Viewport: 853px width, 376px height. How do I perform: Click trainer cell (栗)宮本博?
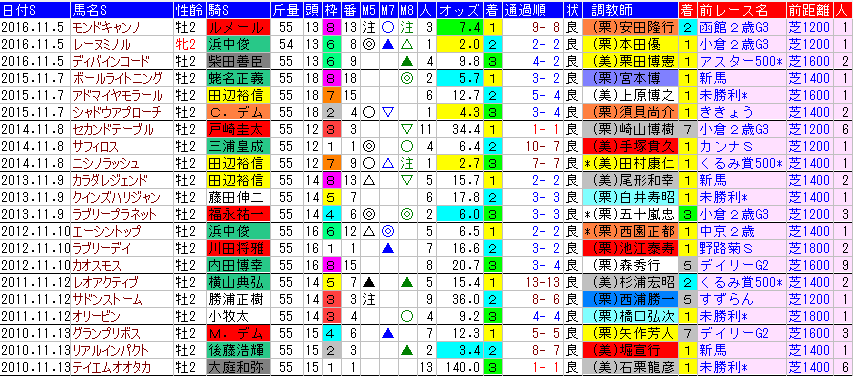point(630,78)
